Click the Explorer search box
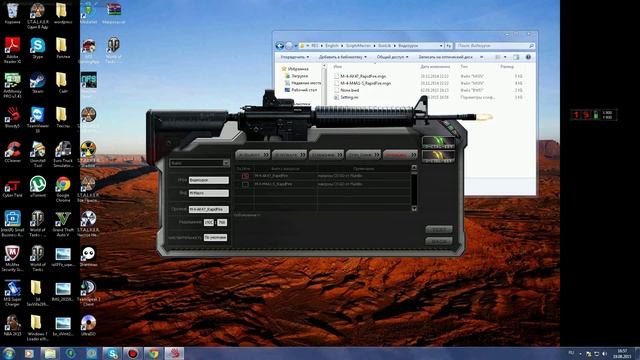This screenshot has height=360, width=640. tap(494, 46)
